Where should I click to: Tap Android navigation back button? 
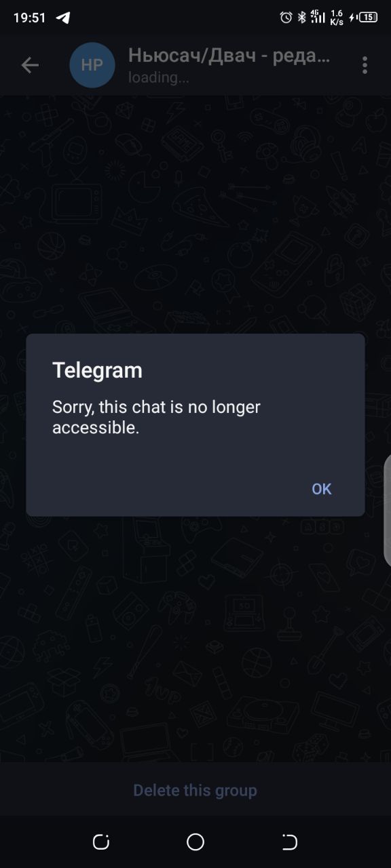click(x=290, y=842)
